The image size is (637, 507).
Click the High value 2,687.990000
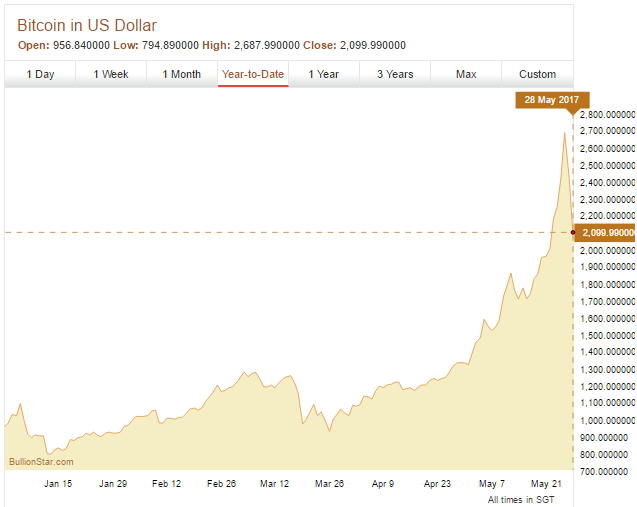266,46
